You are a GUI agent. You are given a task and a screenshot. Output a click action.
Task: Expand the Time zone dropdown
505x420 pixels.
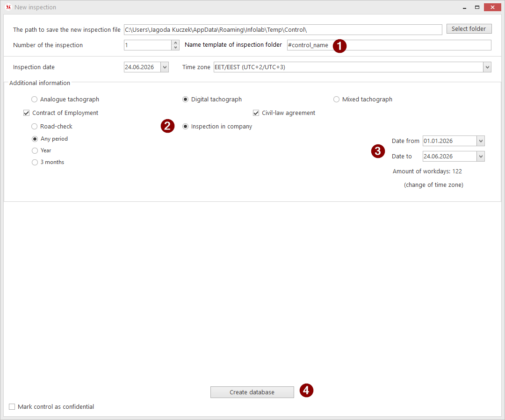[x=487, y=67]
